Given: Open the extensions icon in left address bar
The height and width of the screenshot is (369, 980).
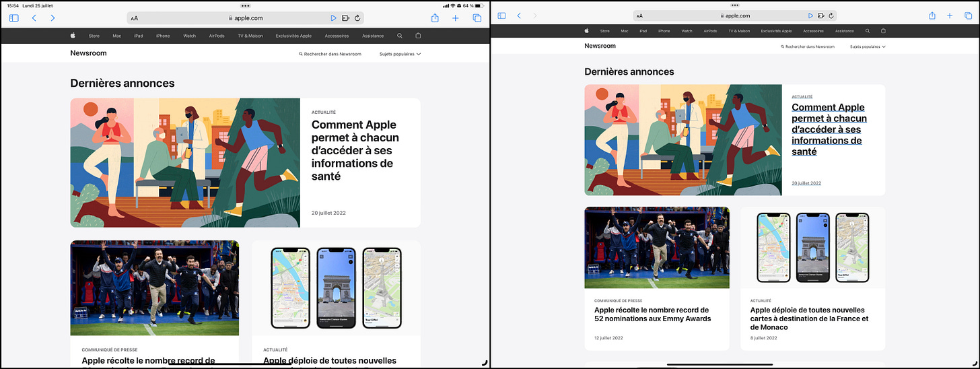Looking at the screenshot, I should (x=345, y=18).
